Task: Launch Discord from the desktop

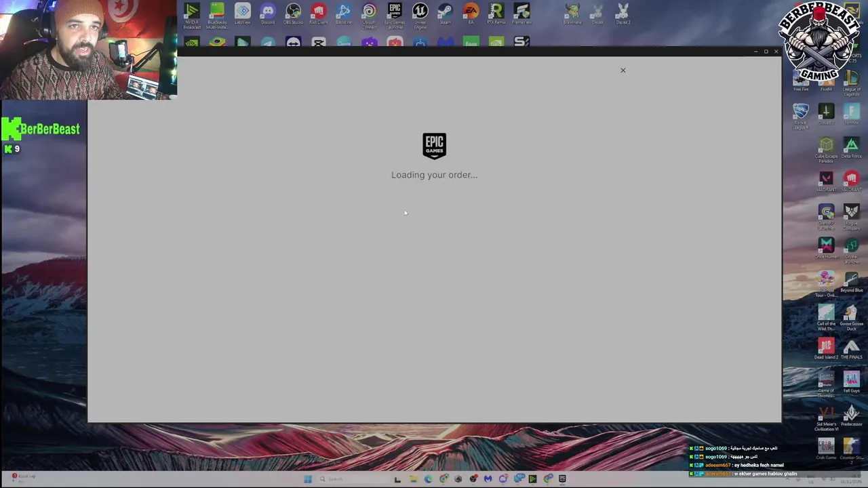Action: click(268, 14)
